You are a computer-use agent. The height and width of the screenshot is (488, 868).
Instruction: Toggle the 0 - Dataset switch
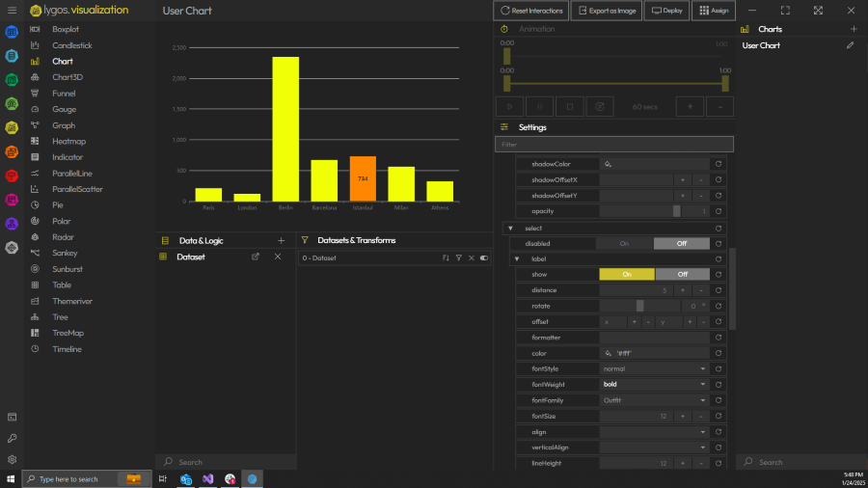(x=484, y=258)
